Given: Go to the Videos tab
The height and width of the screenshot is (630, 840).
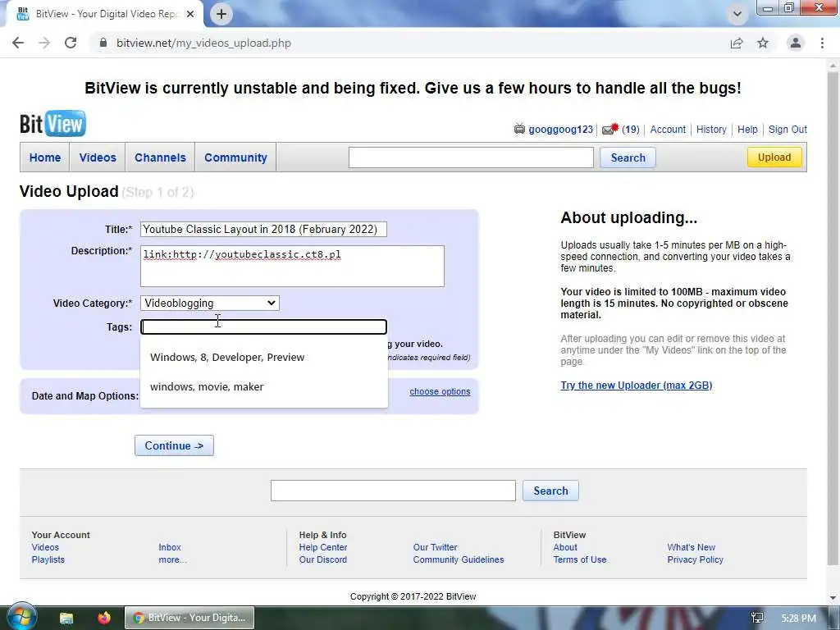Looking at the screenshot, I should (x=98, y=157).
